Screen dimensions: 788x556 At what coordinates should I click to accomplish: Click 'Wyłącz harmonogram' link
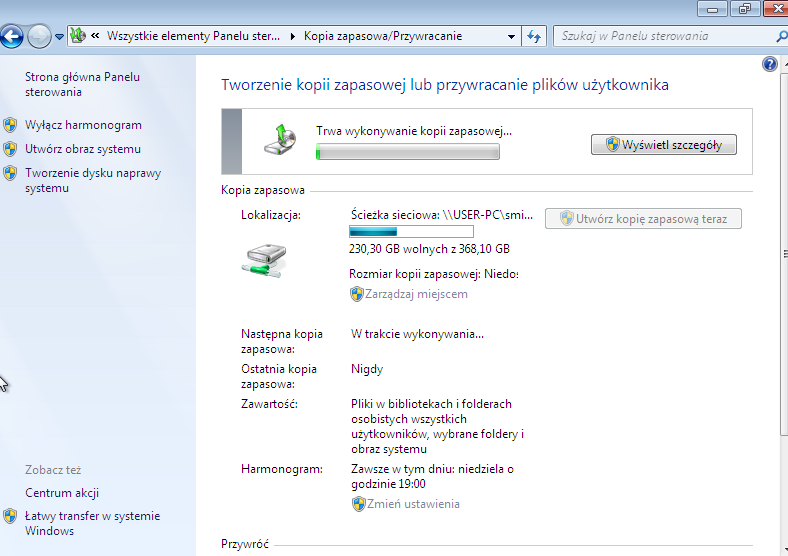pos(83,125)
